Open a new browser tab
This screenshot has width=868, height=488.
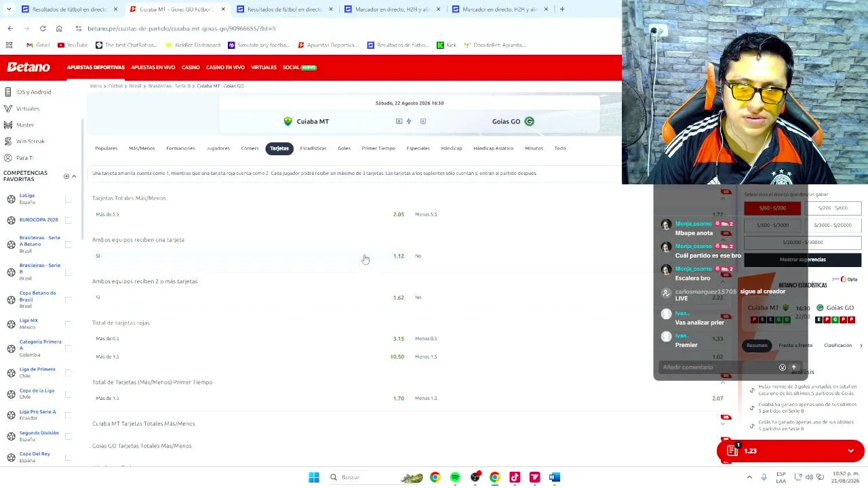click(x=562, y=9)
